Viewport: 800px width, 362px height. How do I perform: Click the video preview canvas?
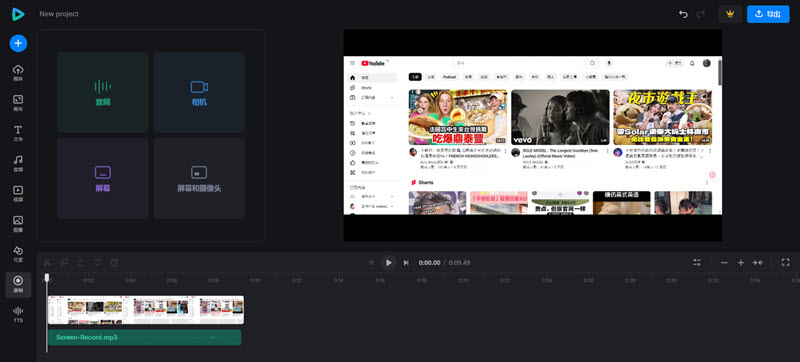533,135
